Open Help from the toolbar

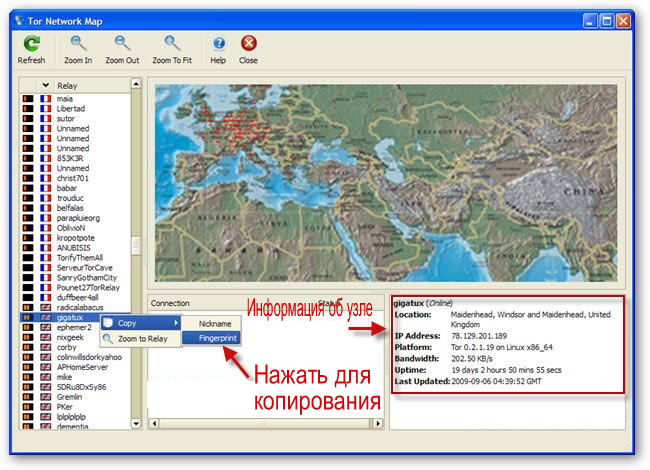(218, 43)
